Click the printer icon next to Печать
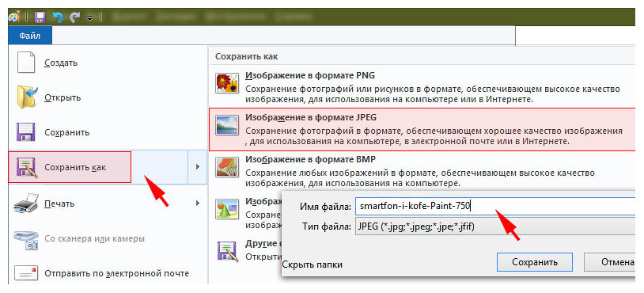This screenshot has width=644, height=293. (x=26, y=203)
